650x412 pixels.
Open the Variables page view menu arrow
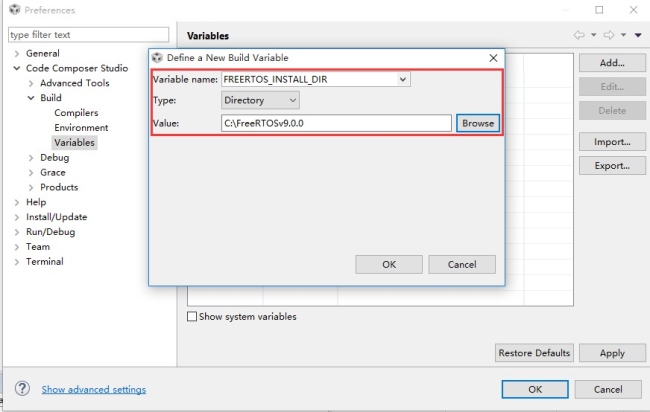tap(638, 35)
